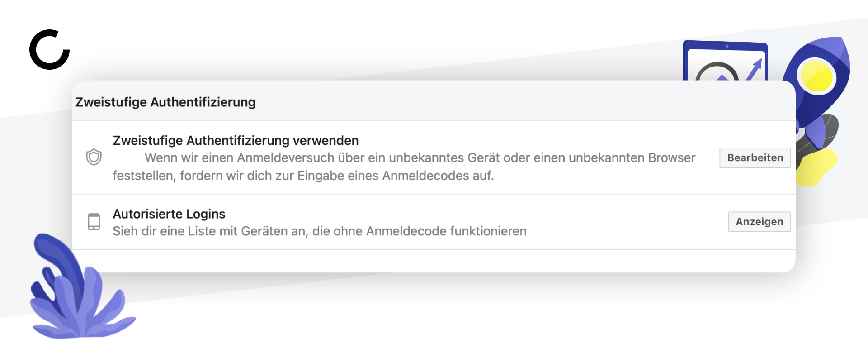
Task: Select the Zweistufige Authentifizierung section header
Action: pyautogui.click(x=165, y=102)
